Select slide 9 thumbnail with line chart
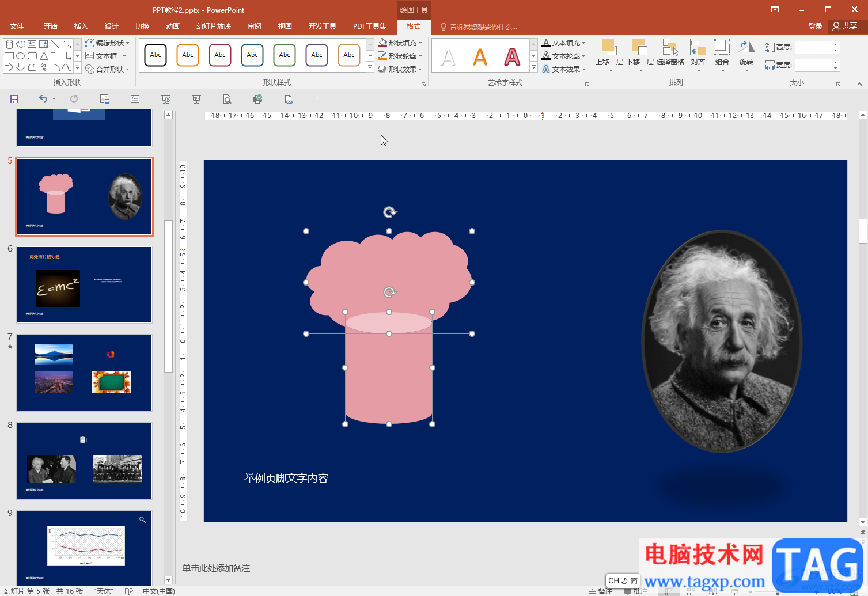This screenshot has width=868, height=596. 85,548
